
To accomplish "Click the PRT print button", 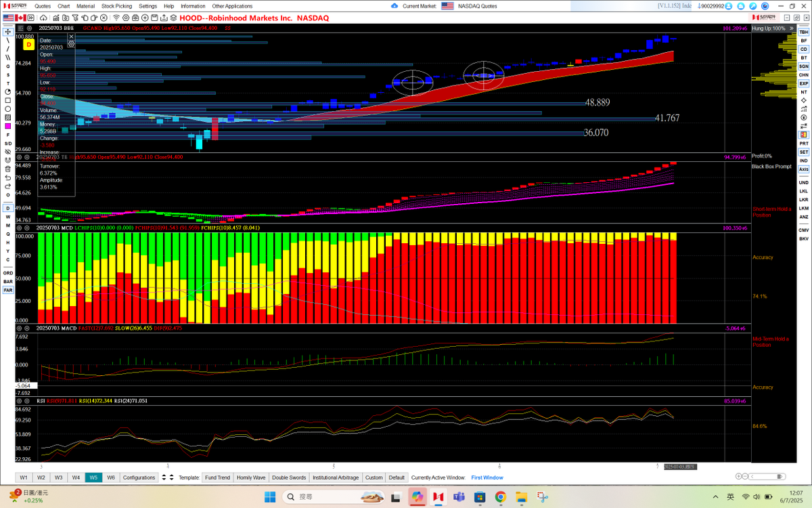I will (x=804, y=143).
